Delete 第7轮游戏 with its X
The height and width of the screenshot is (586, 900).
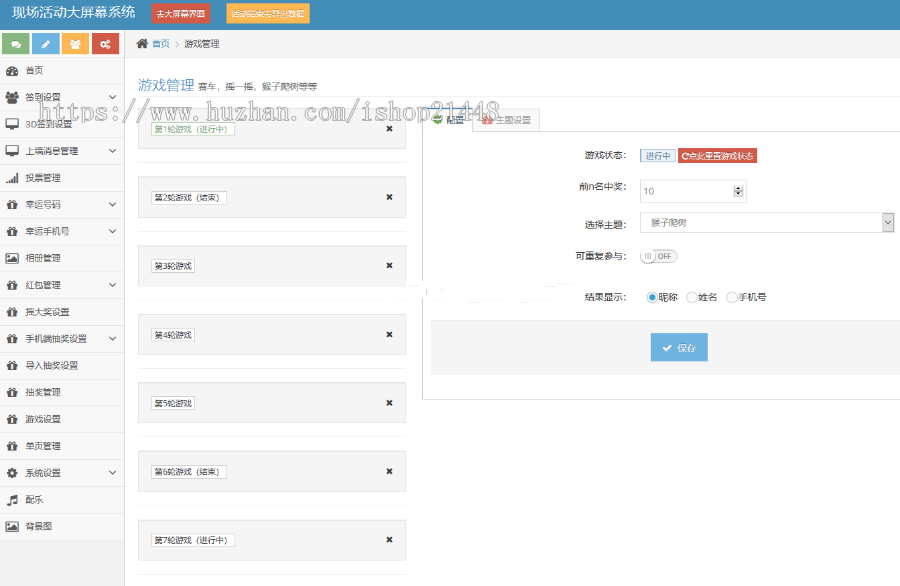click(x=389, y=540)
